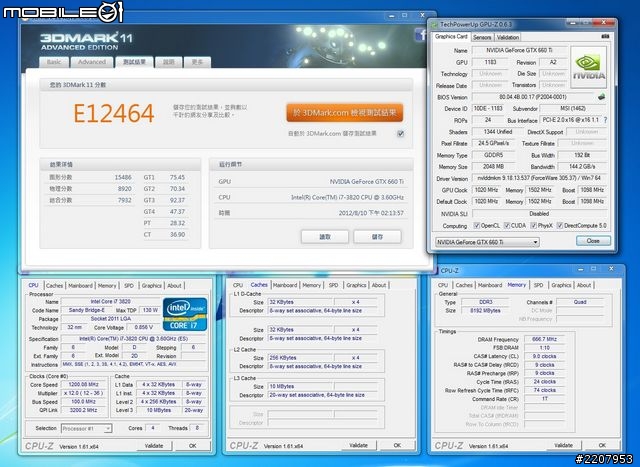Select the Graphics Card tab in GPU-Z
Viewport: 640px width, 467px height.
(451, 37)
